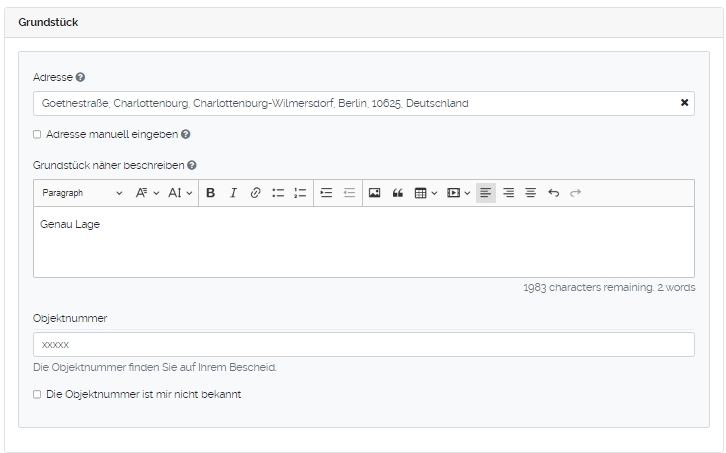Insert a block quote
This screenshot has height=453, width=726.
[x=397, y=193]
